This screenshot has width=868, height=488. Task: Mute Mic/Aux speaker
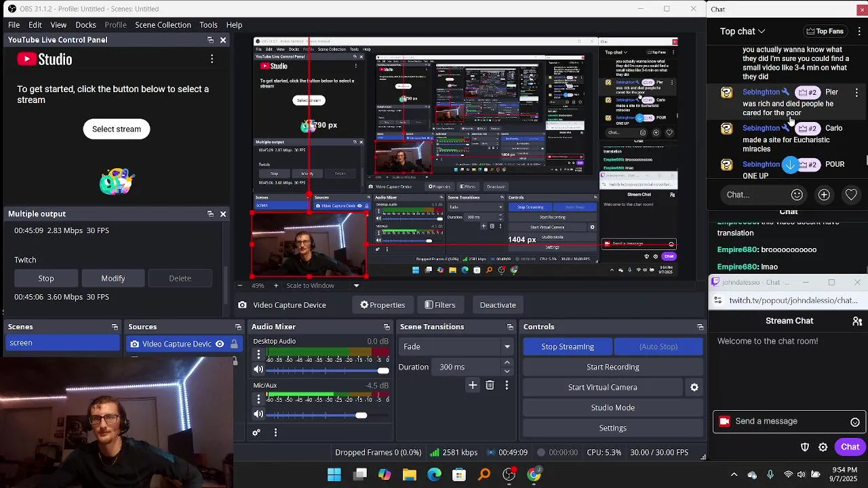coord(258,414)
